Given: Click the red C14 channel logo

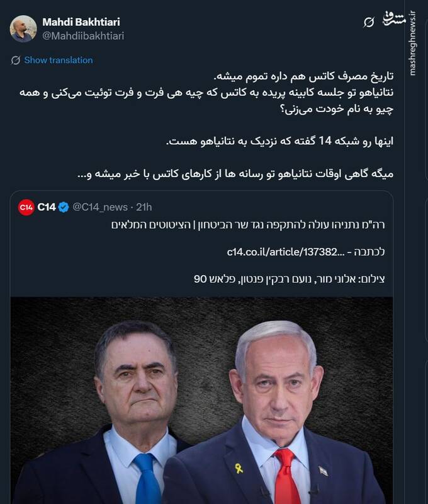Looking at the screenshot, I should point(26,207).
